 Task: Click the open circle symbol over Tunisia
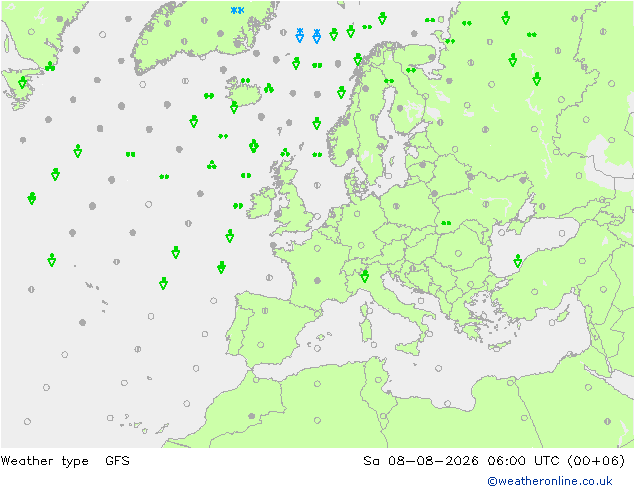[x=378, y=380]
